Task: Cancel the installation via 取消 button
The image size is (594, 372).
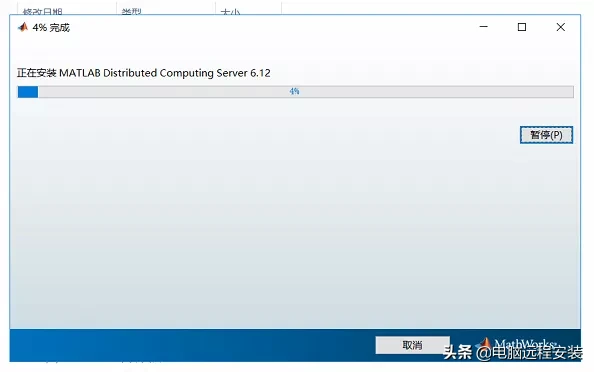Action: pyautogui.click(x=412, y=345)
